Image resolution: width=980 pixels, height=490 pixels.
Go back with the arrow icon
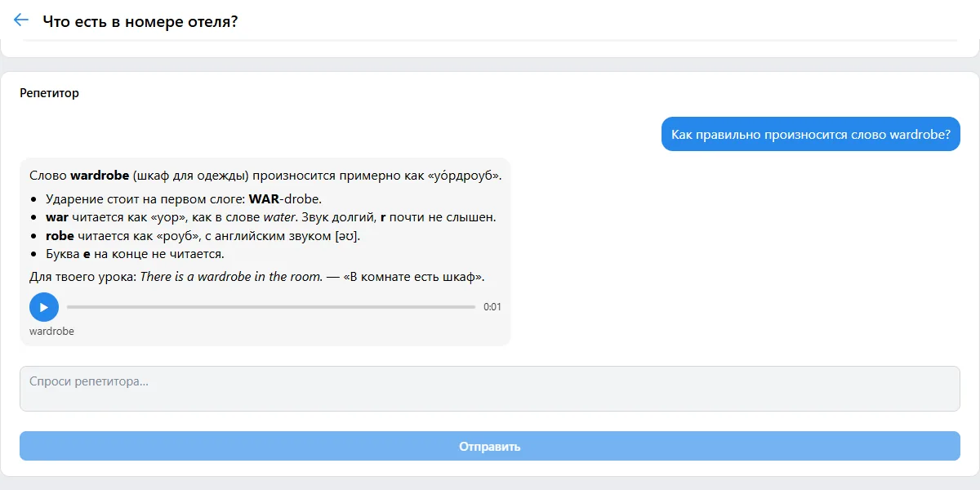[x=21, y=20]
